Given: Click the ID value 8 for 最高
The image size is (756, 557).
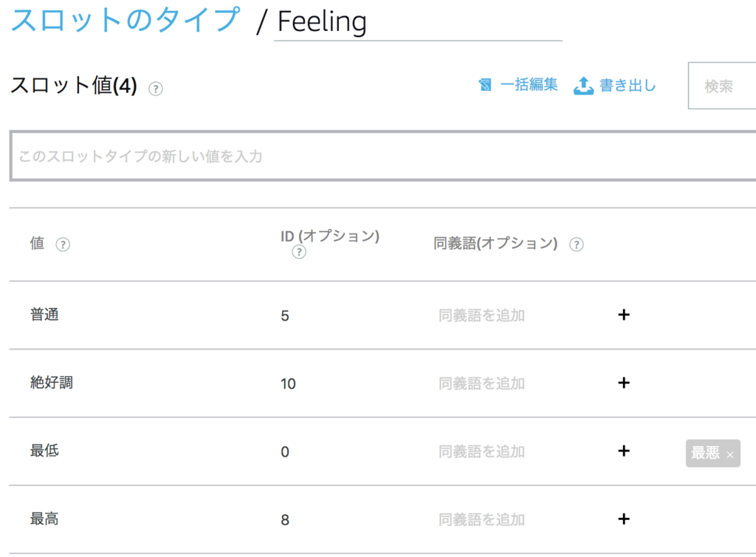Looking at the screenshot, I should (x=285, y=520).
